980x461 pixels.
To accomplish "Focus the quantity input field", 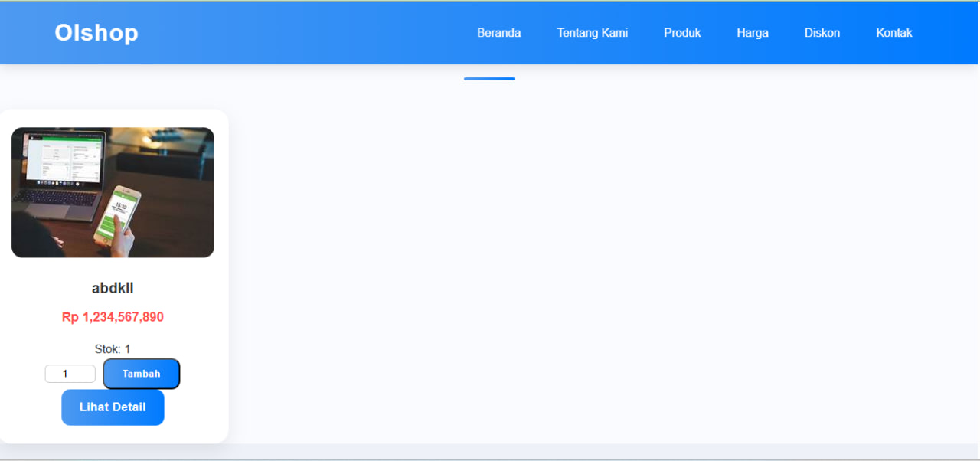I will (70, 374).
